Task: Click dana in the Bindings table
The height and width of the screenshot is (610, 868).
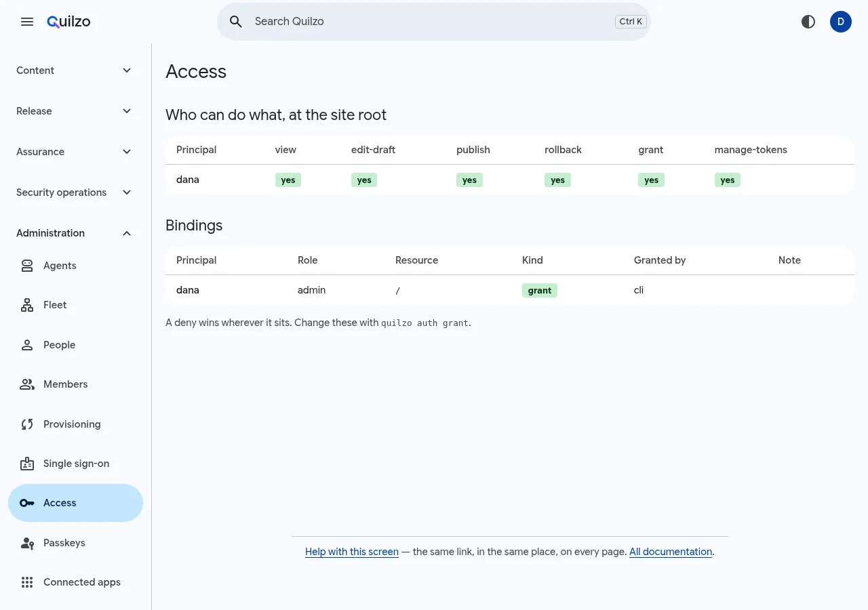Action: pyautogui.click(x=188, y=290)
